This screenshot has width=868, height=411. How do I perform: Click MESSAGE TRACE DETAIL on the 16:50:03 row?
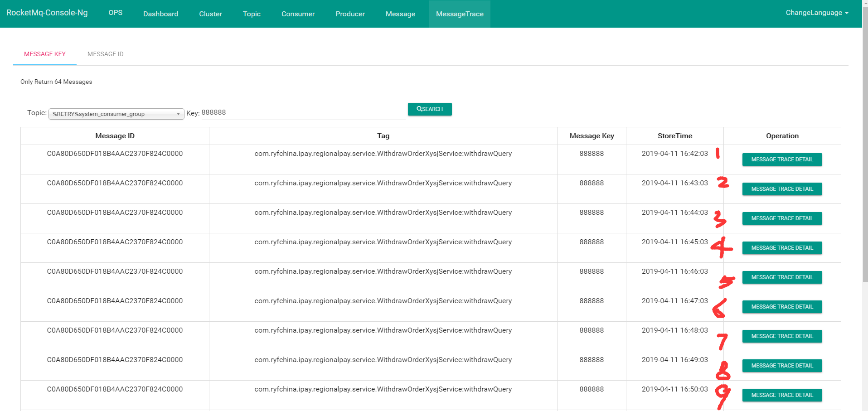[x=781, y=395]
